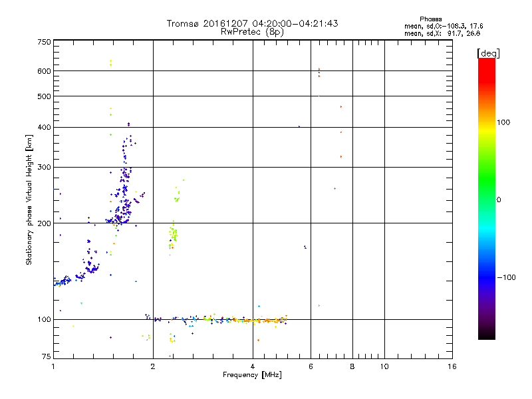Click the x-axis label '10'
This screenshot has width=532, height=399.
pos(384,366)
